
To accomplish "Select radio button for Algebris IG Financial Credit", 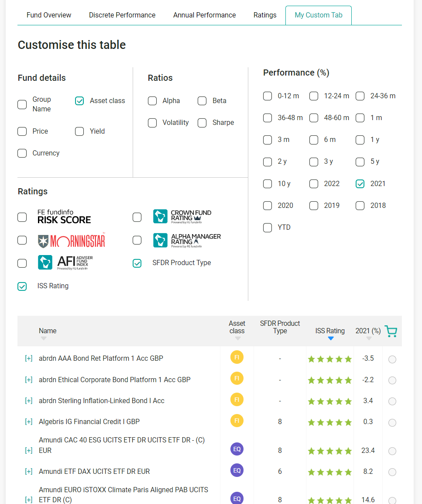I will [x=392, y=422].
